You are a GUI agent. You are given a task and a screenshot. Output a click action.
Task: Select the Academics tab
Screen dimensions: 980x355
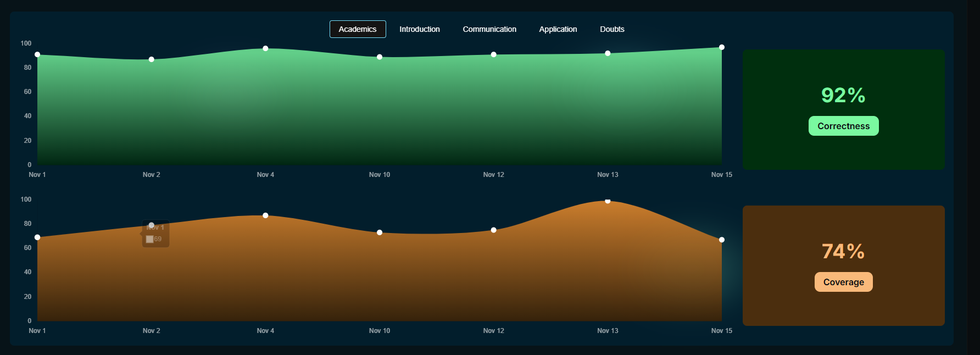pyautogui.click(x=358, y=29)
